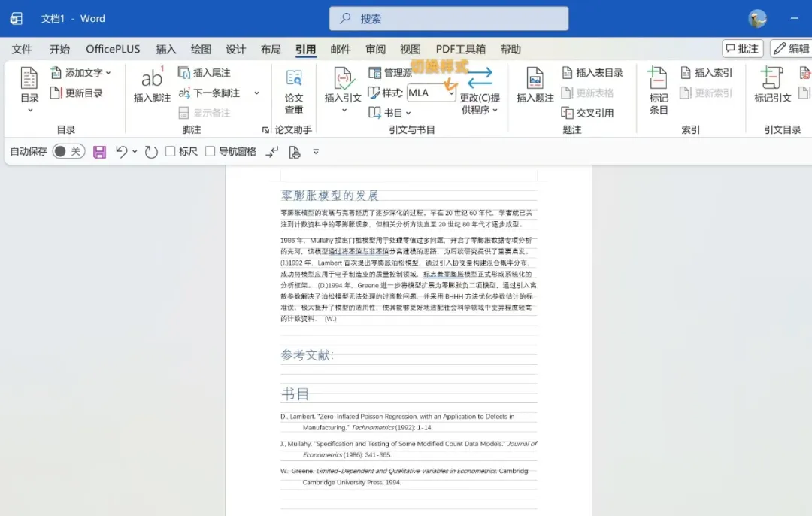The image size is (812, 516).
Task: Open Customize Quick Access Toolbar dropdown
Action: pyautogui.click(x=316, y=152)
